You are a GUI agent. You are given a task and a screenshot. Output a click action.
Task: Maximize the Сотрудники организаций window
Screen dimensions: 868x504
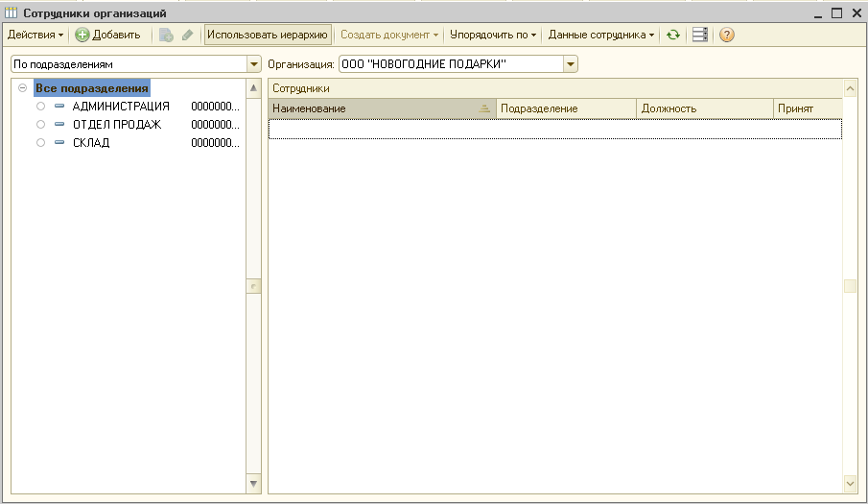click(x=837, y=12)
